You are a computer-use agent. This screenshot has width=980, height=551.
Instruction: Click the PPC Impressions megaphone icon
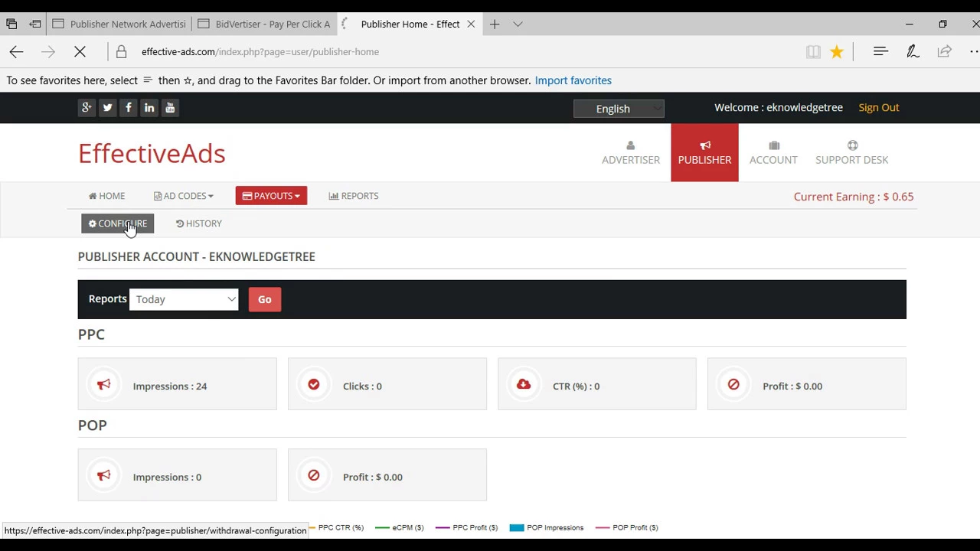pos(104,384)
